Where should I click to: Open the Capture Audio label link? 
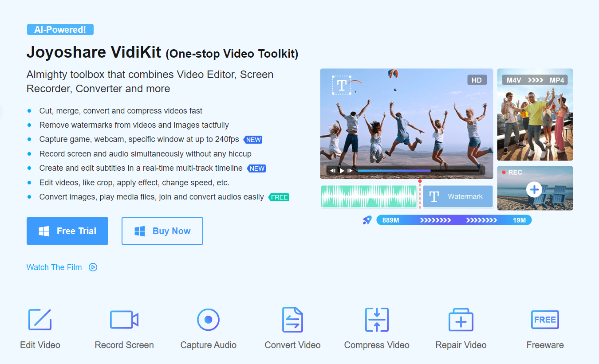click(209, 345)
